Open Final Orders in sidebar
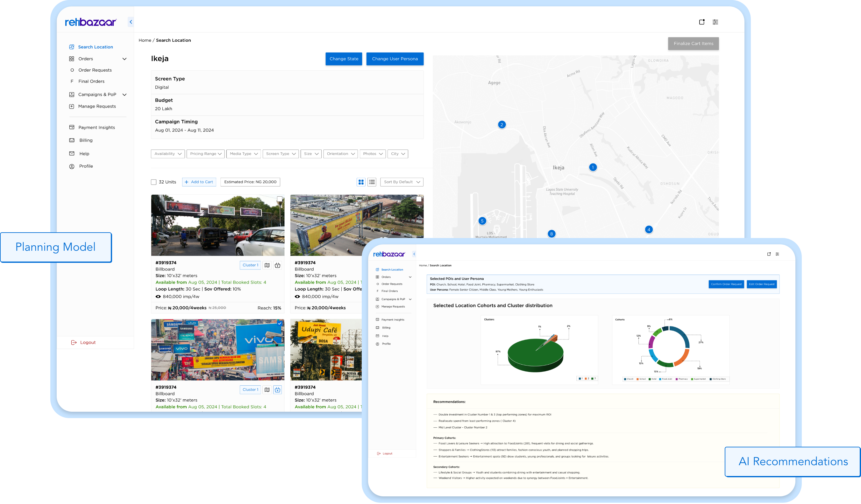Viewport: 861px width, 504px height. [x=91, y=81]
